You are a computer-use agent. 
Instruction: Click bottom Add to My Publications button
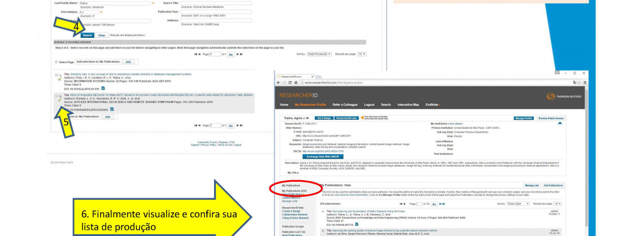(107, 116)
